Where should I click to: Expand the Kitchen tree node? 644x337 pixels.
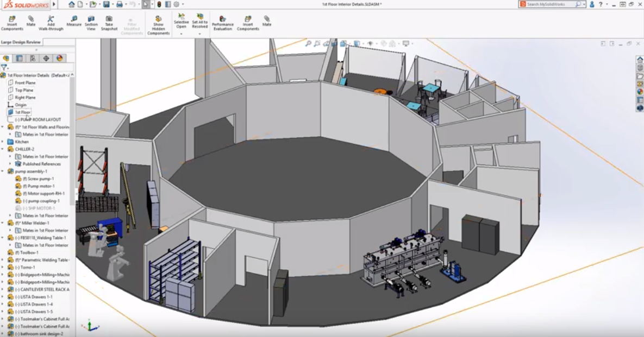pyautogui.click(x=3, y=142)
